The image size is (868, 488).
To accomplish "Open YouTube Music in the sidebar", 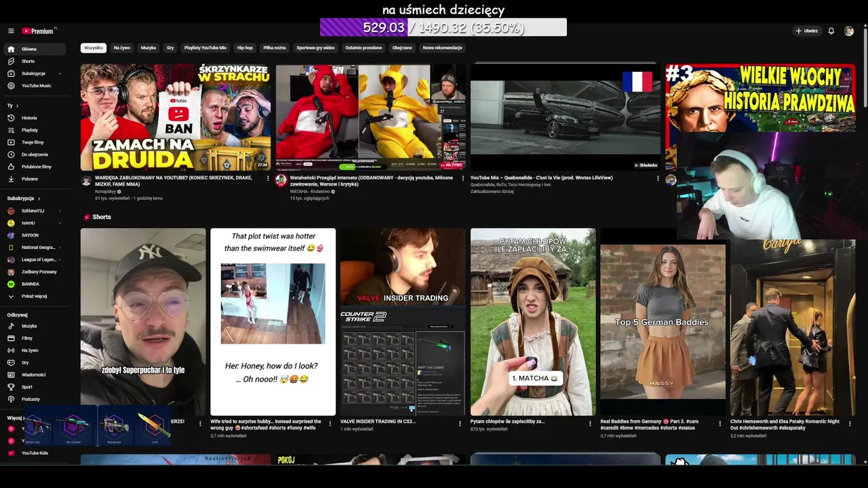I will point(35,86).
